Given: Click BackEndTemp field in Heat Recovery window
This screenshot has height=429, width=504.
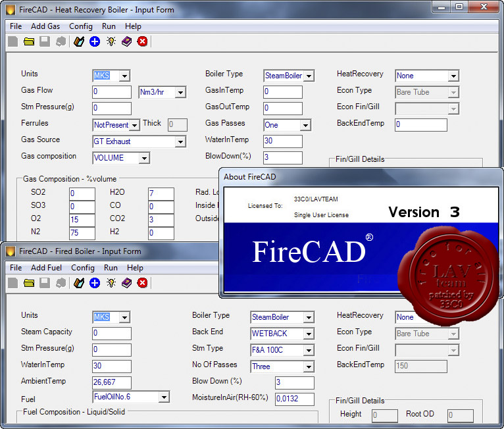Looking at the screenshot, I should [x=420, y=124].
